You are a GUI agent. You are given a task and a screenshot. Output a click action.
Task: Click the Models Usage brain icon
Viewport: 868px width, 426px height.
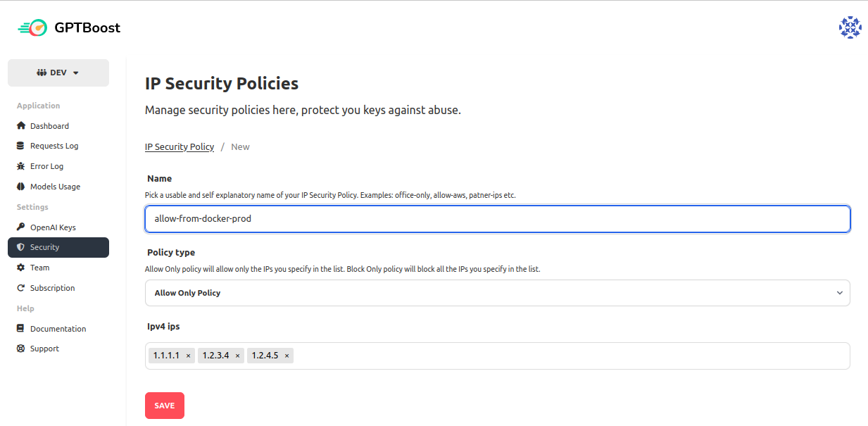click(x=21, y=187)
